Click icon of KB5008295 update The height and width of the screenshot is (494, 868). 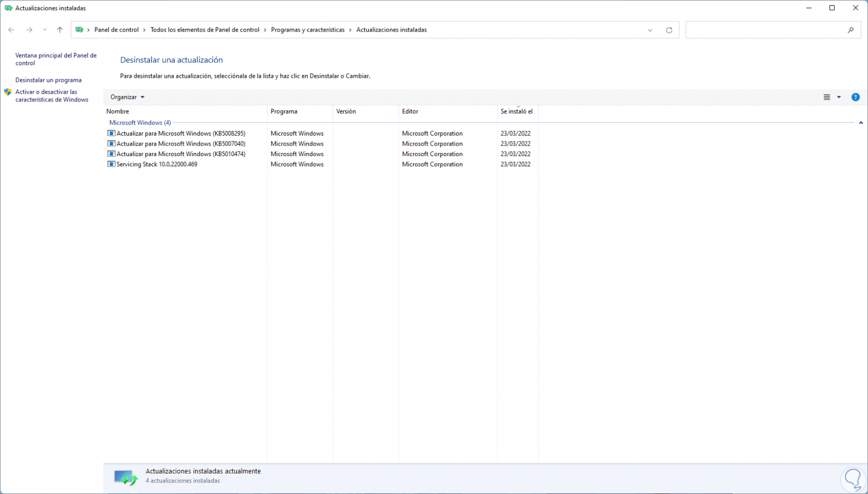(x=111, y=133)
